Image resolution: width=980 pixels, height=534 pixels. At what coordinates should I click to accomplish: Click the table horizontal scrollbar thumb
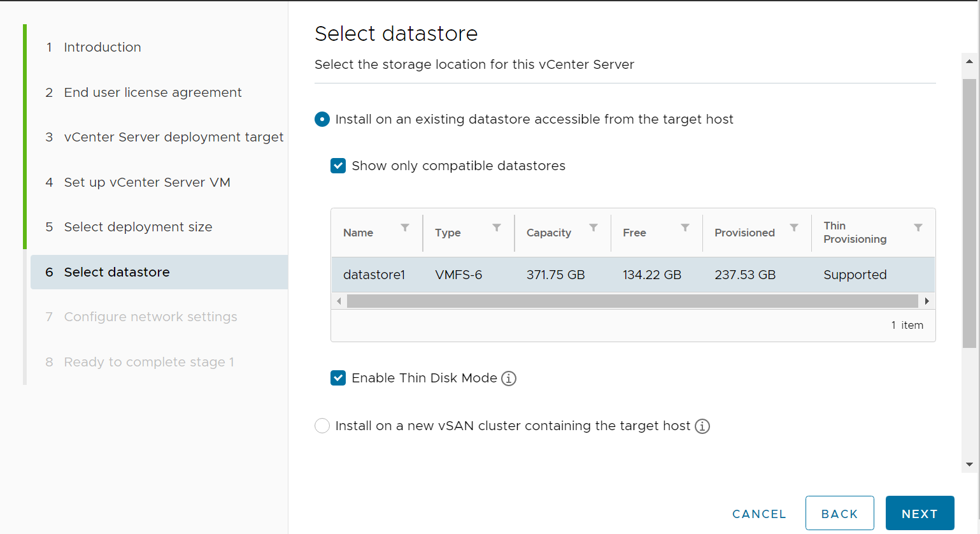pyautogui.click(x=632, y=301)
